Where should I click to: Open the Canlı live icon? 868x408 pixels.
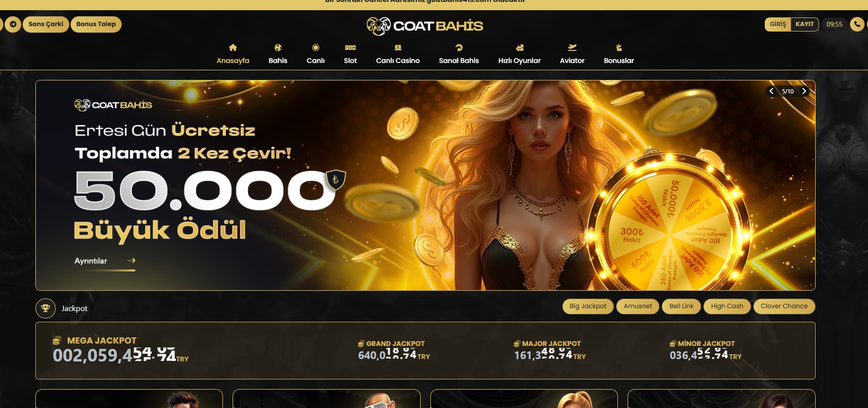pyautogui.click(x=316, y=47)
